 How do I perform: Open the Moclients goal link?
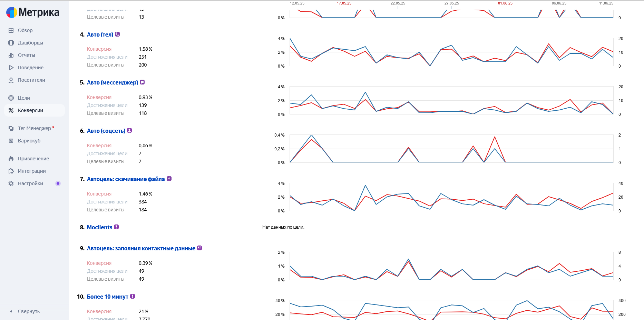pyautogui.click(x=99, y=227)
